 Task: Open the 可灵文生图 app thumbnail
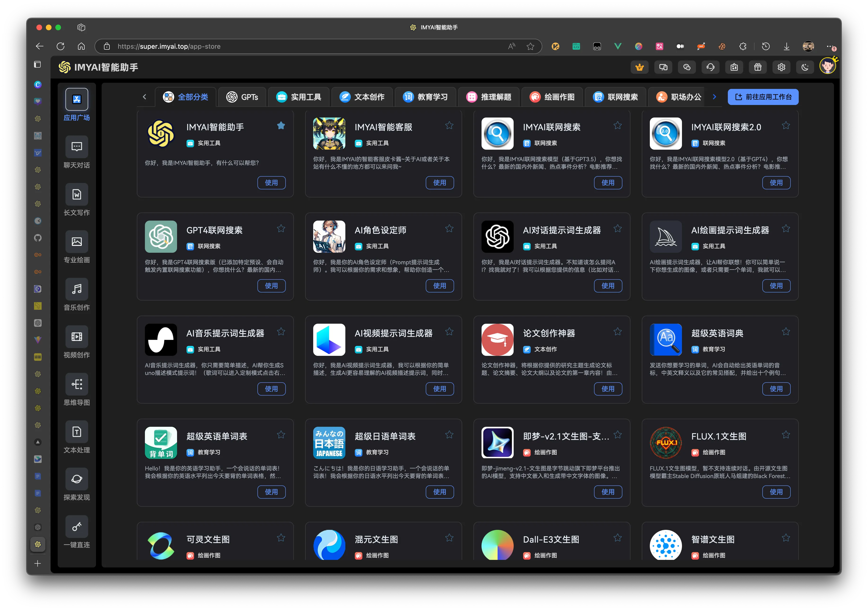[x=161, y=545]
